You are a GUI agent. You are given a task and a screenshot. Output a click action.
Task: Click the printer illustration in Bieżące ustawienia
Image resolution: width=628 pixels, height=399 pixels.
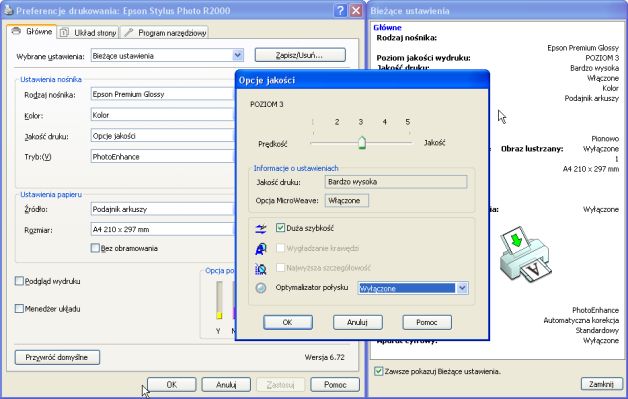click(525, 254)
